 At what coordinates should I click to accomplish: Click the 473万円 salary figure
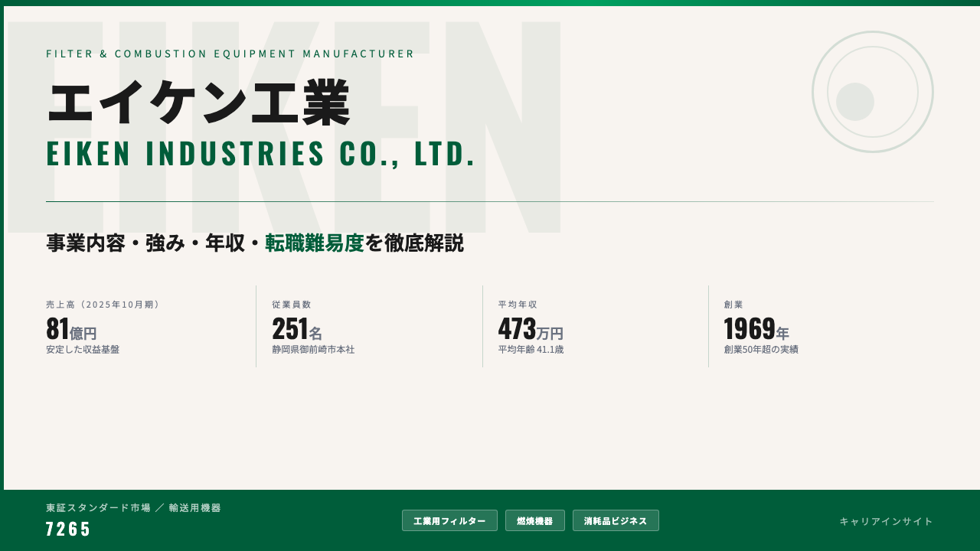pos(531,329)
